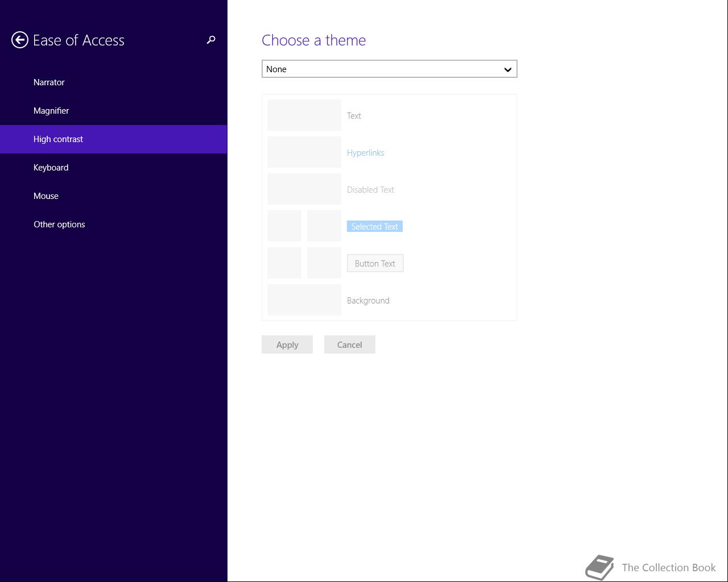The width and height of the screenshot is (728, 582).
Task: Click the back arrow beside Ease of Access
Action: coord(20,40)
